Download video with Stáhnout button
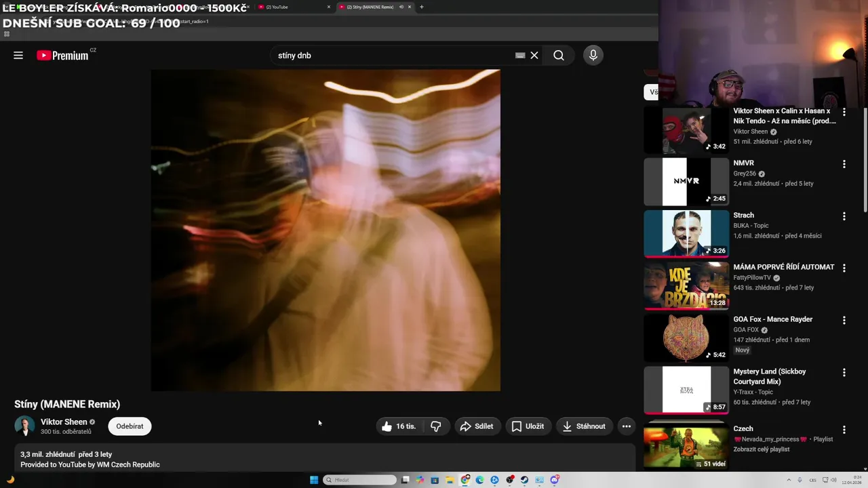868x488 pixels. tap(584, 426)
